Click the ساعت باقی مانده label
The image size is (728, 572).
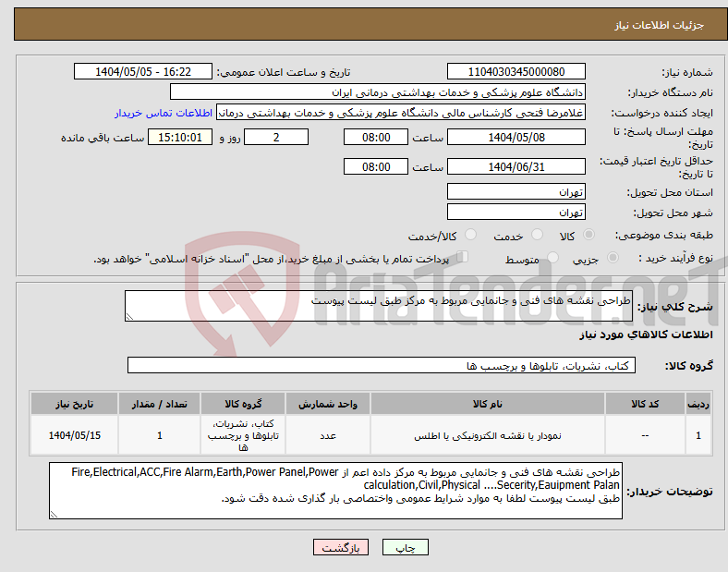(x=103, y=139)
